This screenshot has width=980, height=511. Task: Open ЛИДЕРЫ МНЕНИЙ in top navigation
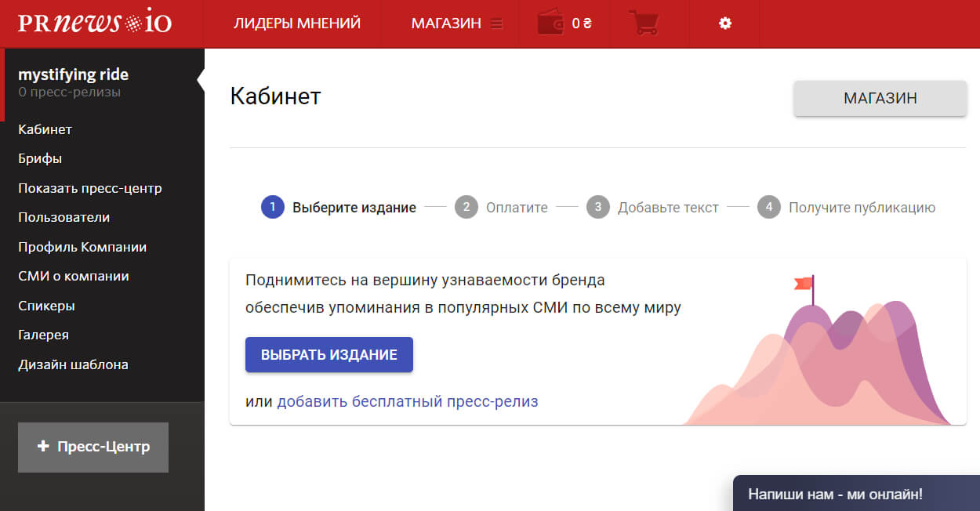point(297,24)
